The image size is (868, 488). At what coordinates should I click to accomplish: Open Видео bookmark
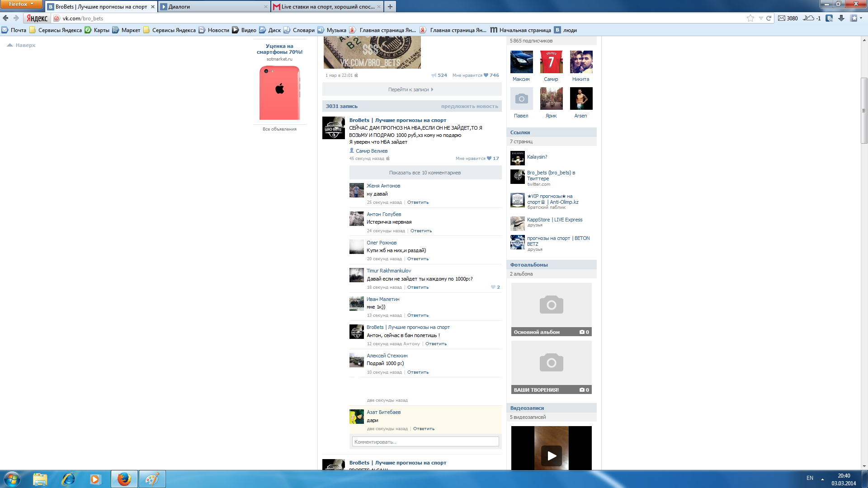[244, 30]
